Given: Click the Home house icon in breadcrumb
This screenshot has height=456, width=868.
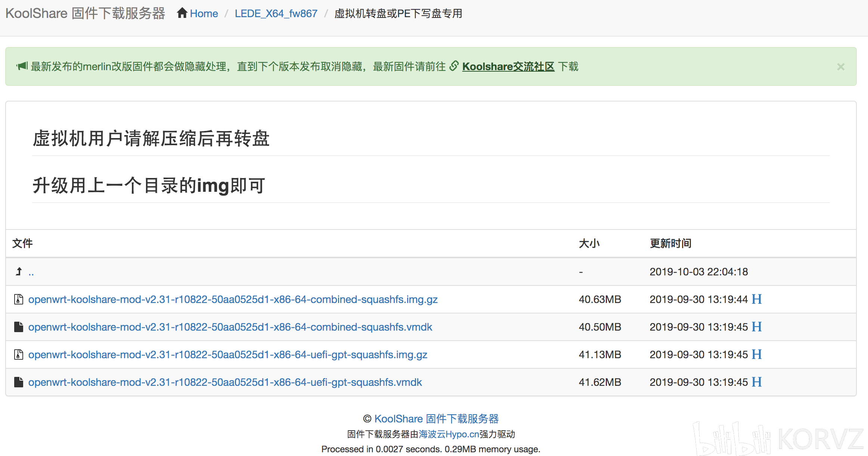Looking at the screenshot, I should [182, 13].
